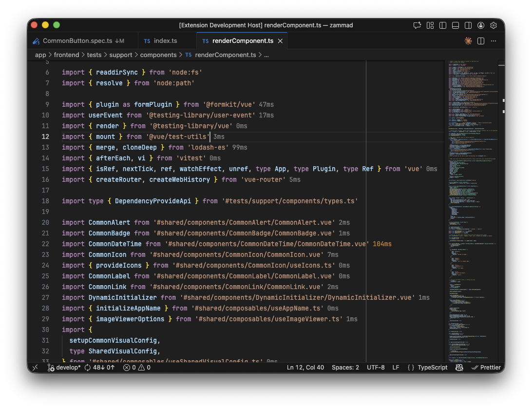Image resolution: width=532 pixels, height=409 pixels.
Task: Click the TS icon on index.ts tab
Action: [x=147, y=41]
